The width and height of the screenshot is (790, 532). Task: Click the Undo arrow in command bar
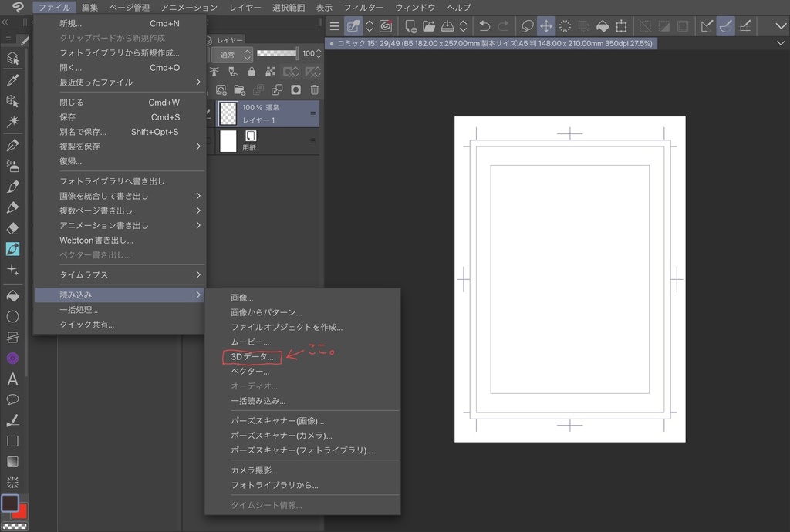click(x=484, y=26)
